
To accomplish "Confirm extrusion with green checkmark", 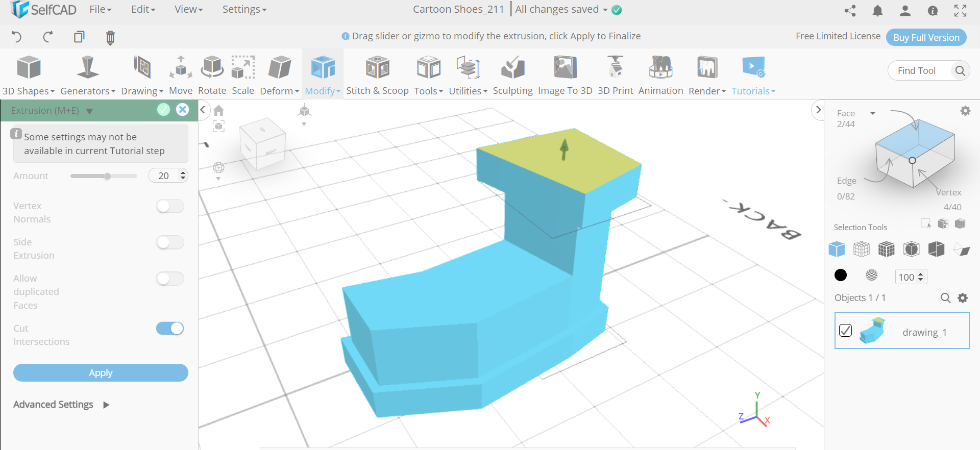I will click(163, 110).
